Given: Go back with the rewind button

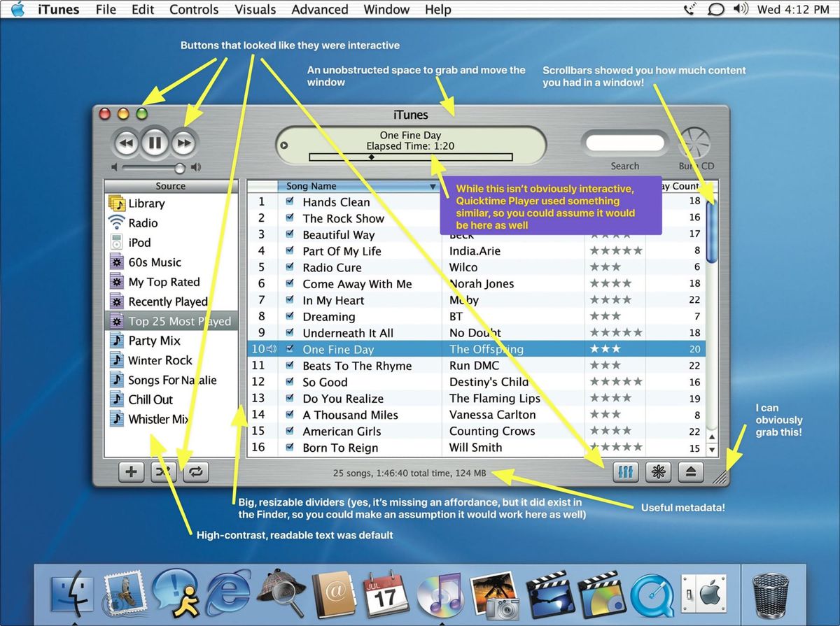Looking at the screenshot, I should click(126, 144).
